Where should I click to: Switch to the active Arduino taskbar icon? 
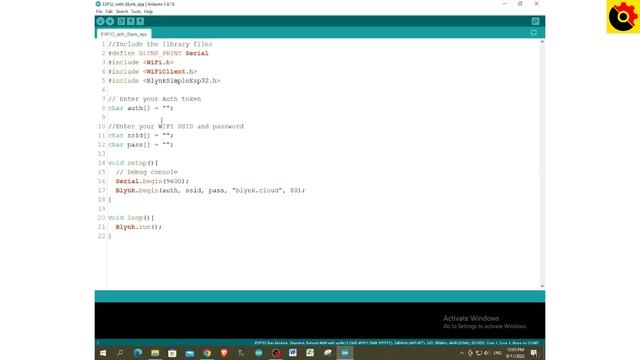pos(345,353)
